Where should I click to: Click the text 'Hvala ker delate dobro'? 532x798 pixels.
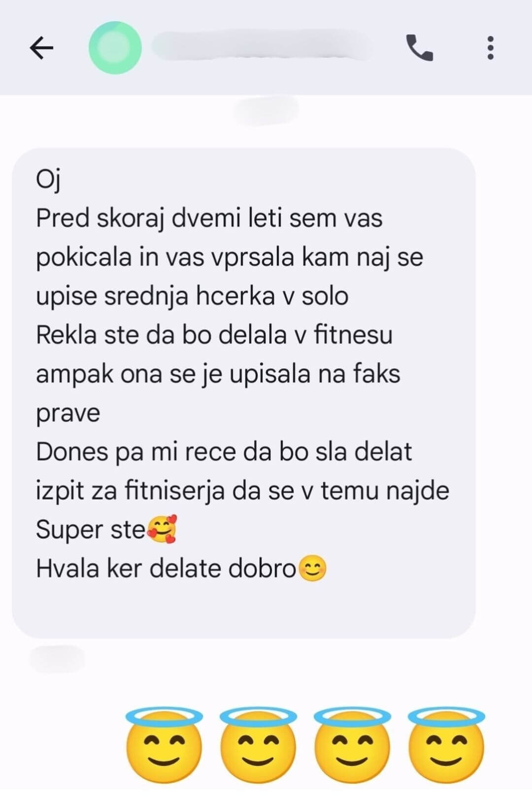[166, 568]
